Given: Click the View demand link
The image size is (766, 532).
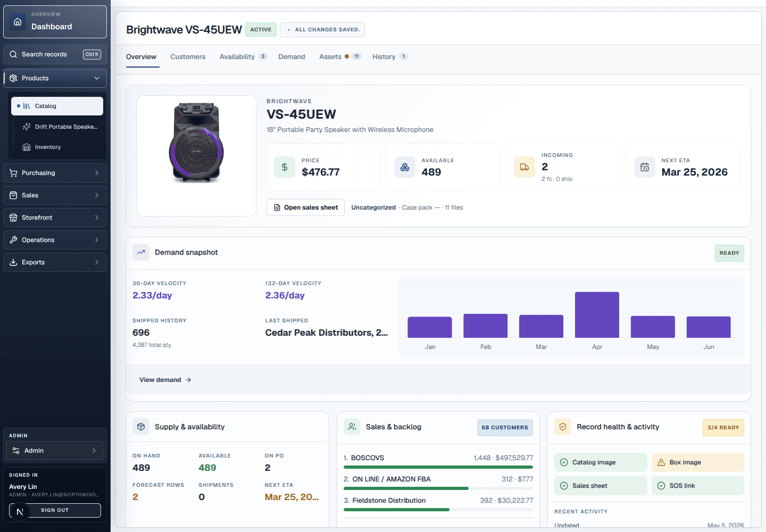Looking at the screenshot, I should [x=165, y=380].
